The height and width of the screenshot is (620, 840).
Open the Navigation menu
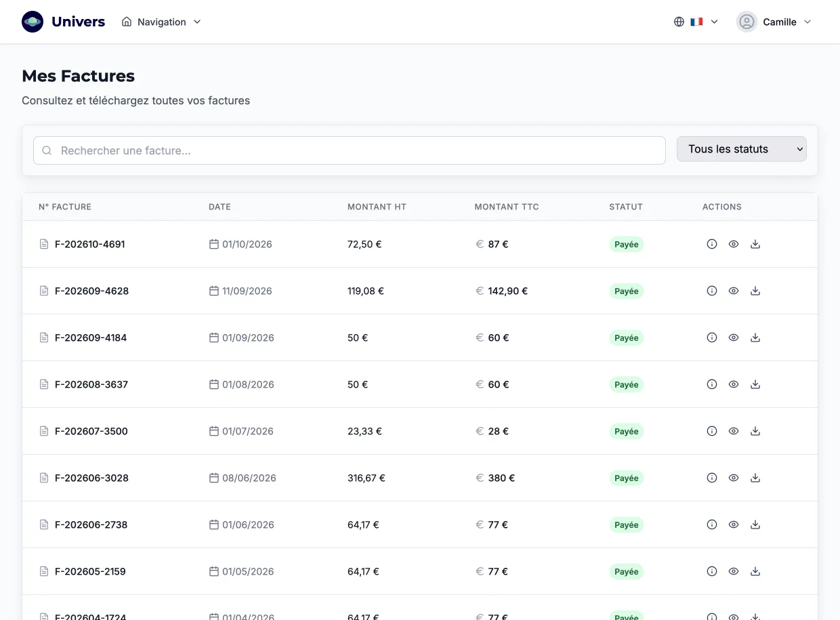[x=161, y=22]
